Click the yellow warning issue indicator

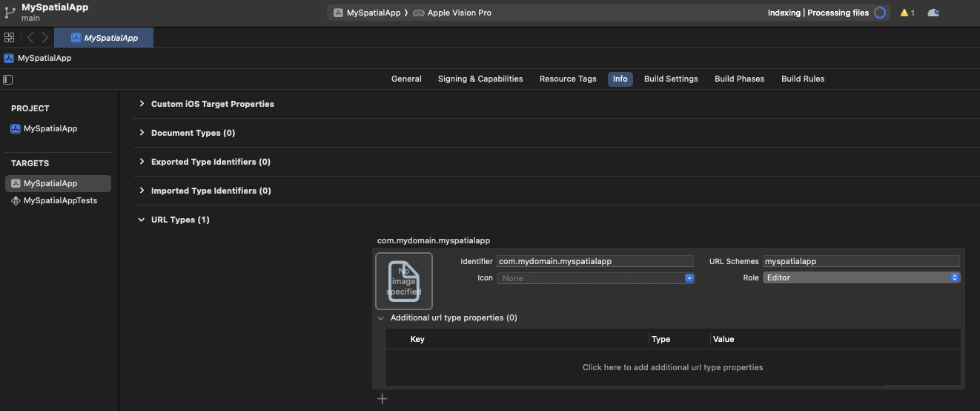pos(907,13)
